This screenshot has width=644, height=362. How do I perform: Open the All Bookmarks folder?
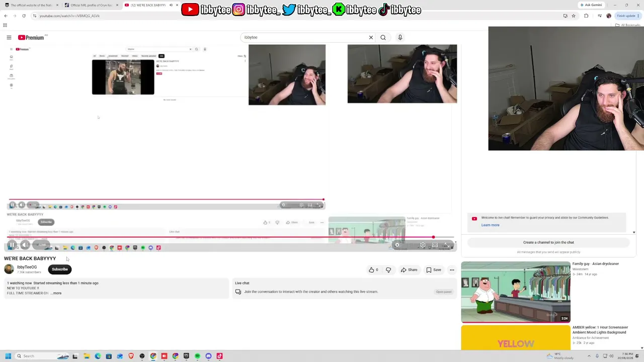pos(628,25)
